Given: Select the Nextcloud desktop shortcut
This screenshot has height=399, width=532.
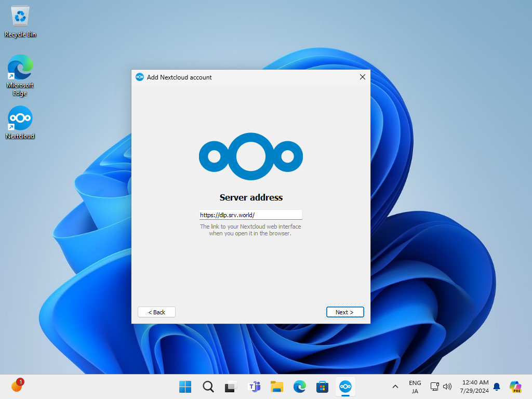Looking at the screenshot, I should coord(20,123).
